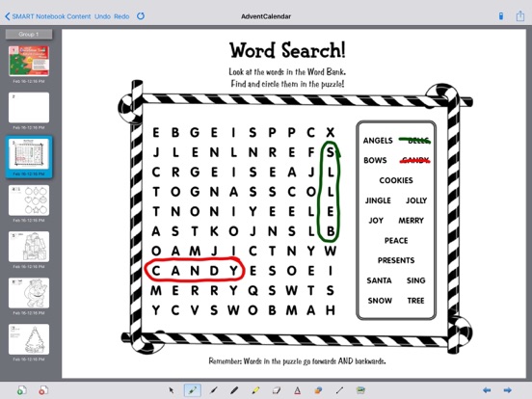Select the line drawing tool
The image size is (532, 399).
339,390
